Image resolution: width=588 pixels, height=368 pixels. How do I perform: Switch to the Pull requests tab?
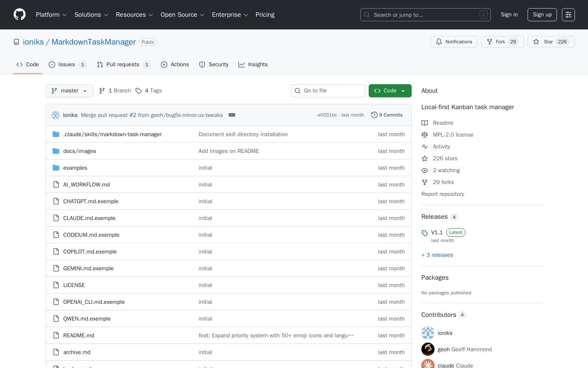tap(123, 64)
